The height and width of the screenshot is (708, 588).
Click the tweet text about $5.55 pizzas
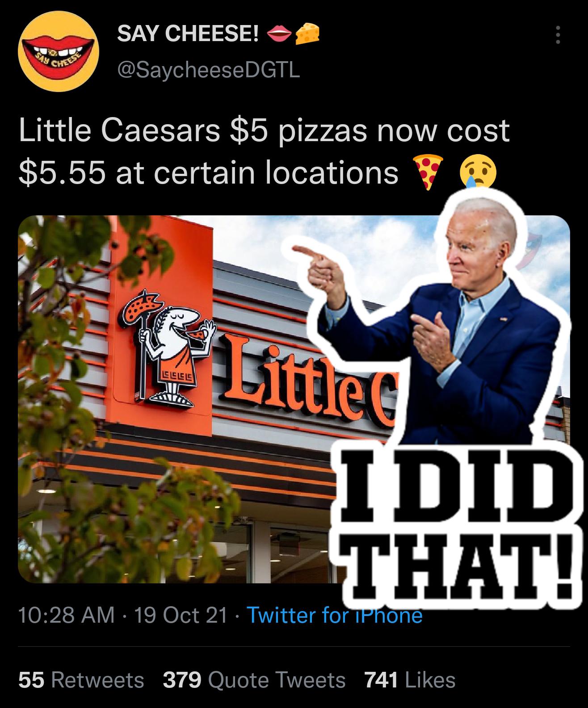click(264, 151)
